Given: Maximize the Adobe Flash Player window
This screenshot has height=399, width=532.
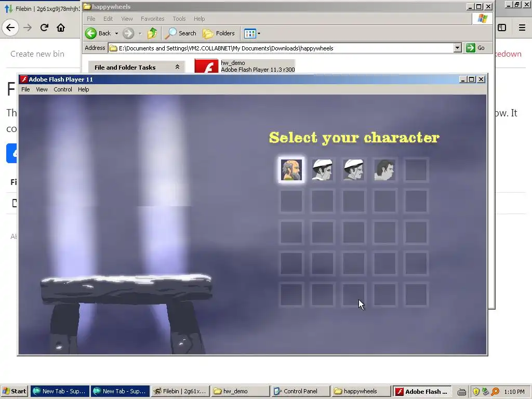Looking at the screenshot, I should [472, 79].
